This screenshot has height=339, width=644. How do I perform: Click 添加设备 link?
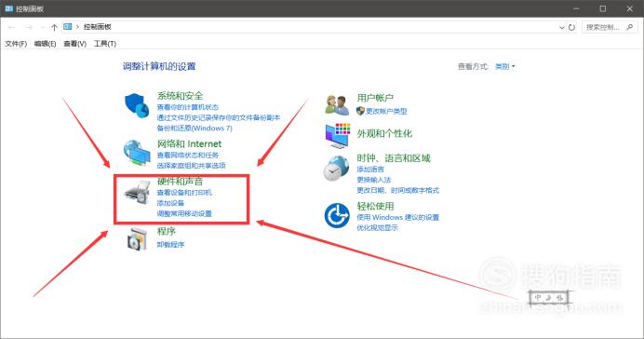pos(170,203)
